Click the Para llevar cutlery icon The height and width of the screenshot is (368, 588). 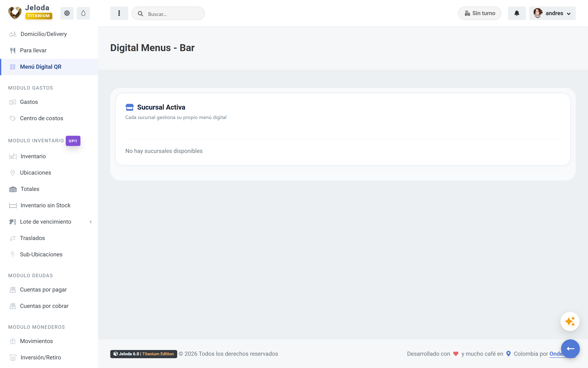[x=13, y=50]
